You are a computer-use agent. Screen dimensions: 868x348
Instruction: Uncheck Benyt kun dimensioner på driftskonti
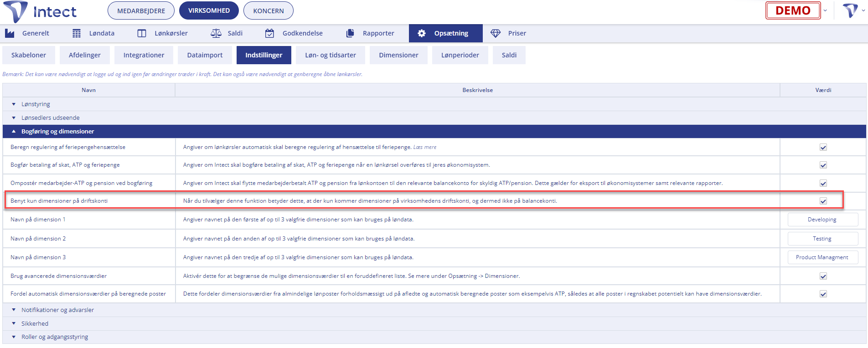click(823, 201)
